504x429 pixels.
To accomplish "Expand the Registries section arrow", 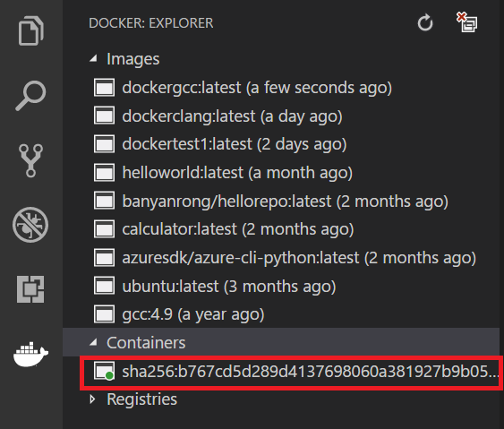I will [x=92, y=399].
